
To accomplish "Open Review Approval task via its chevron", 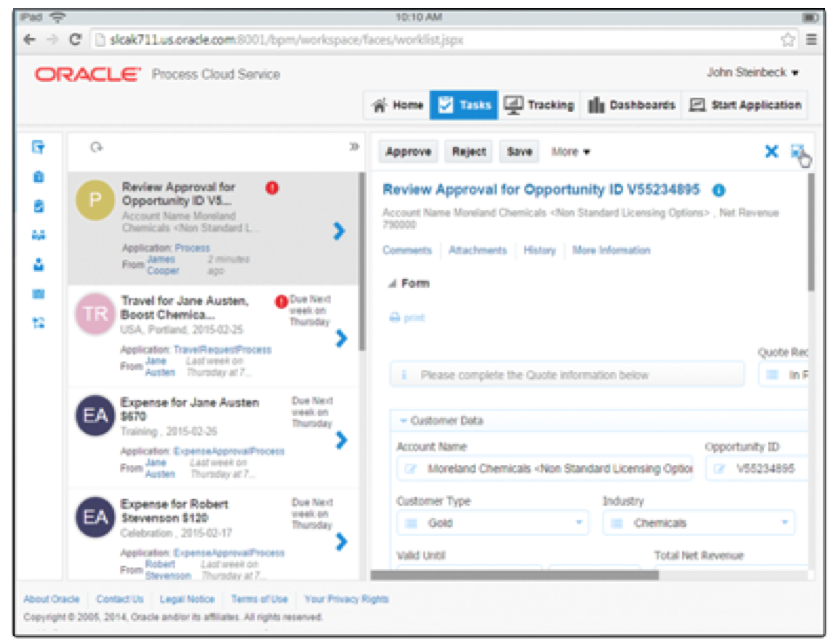I will coord(339,231).
